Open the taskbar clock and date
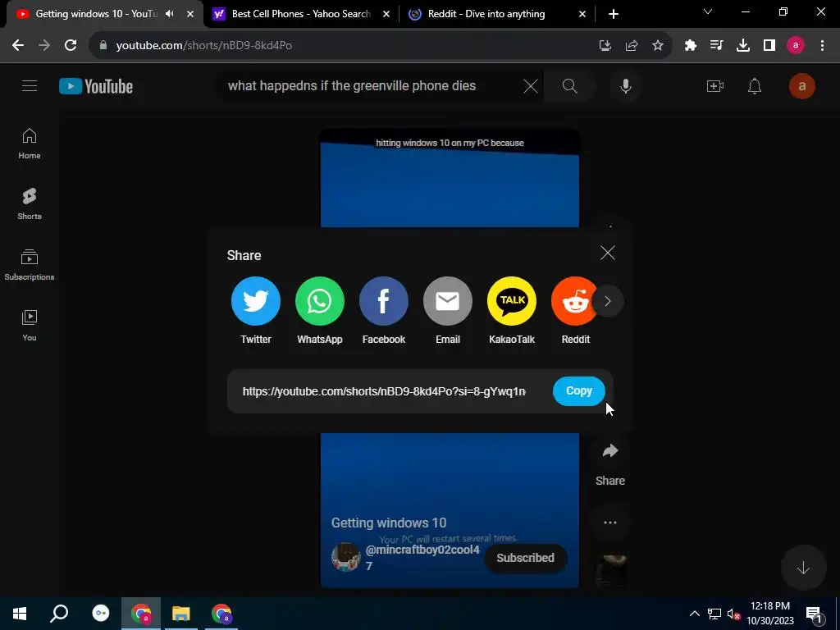This screenshot has width=840, height=630. point(770,614)
